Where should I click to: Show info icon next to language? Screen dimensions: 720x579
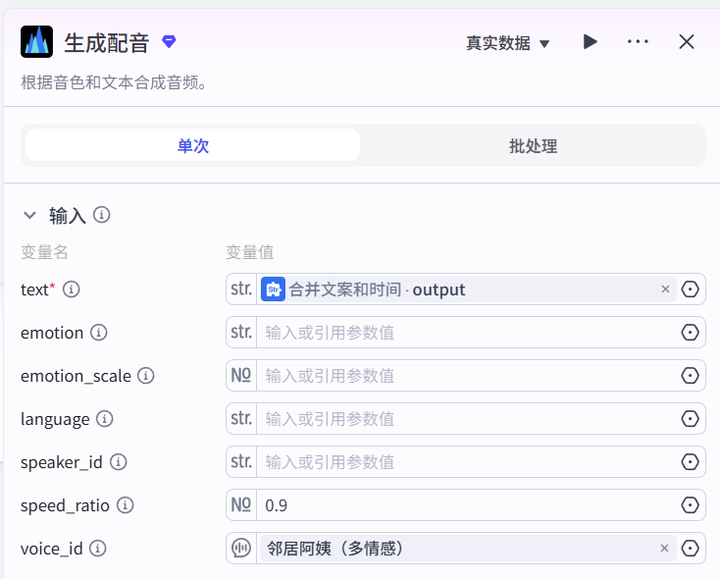pos(105,419)
